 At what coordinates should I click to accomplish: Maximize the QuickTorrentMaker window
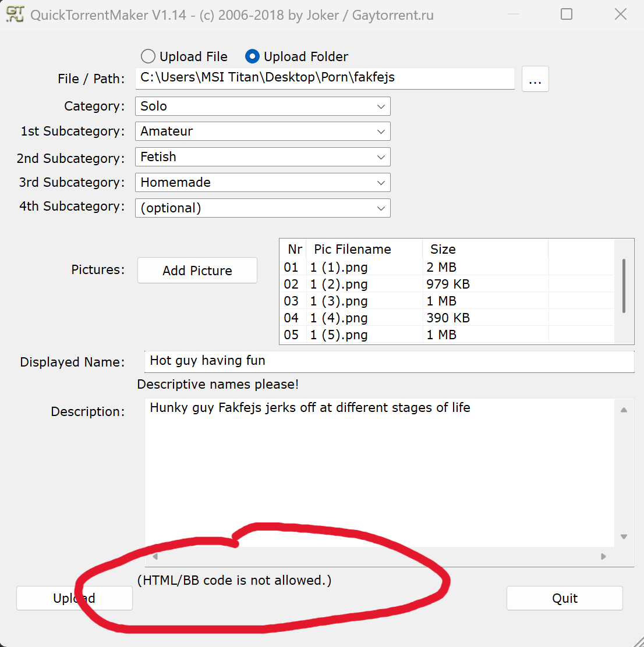click(x=567, y=15)
